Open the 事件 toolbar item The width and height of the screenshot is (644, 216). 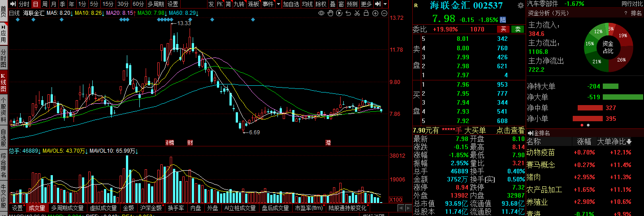coord(268,4)
